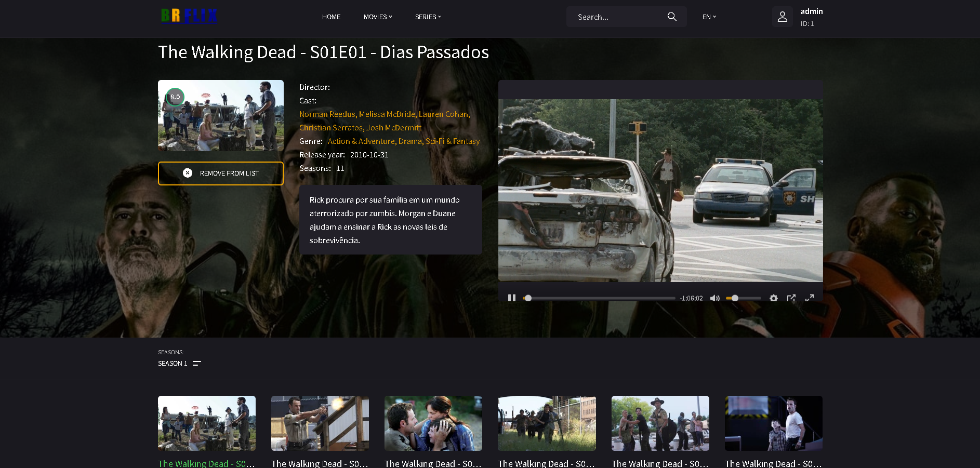Click the season list lines icon
The height and width of the screenshot is (468, 980).
tap(197, 364)
